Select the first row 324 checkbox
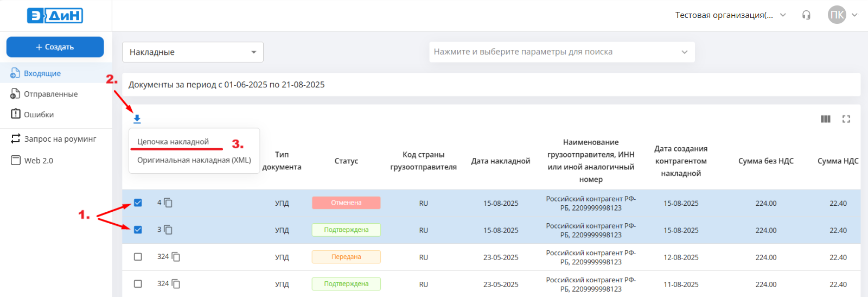Image resolution: width=868 pixels, height=297 pixels. tap(138, 257)
